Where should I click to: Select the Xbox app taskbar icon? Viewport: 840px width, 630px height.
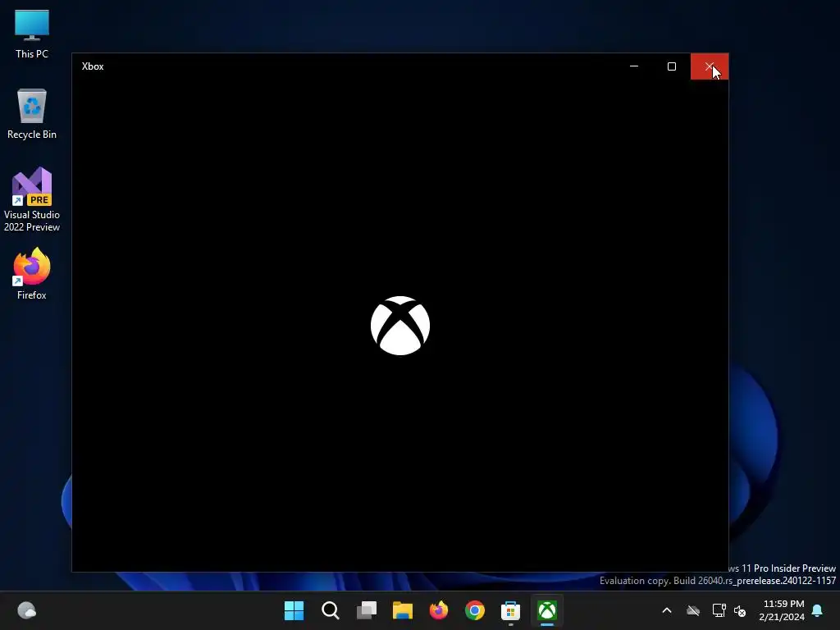pyautogui.click(x=547, y=610)
